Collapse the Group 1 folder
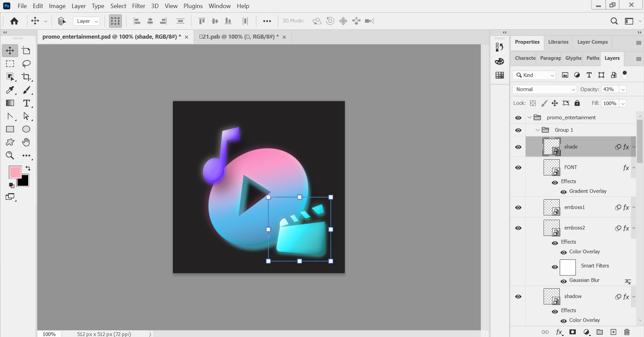644x337 pixels. [x=537, y=130]
